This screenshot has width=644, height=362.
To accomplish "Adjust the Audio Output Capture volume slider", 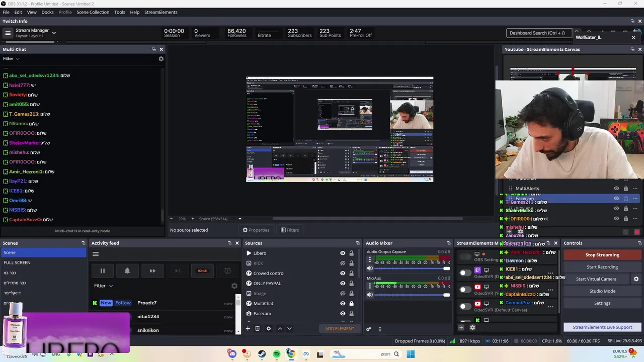I will 412,268.
